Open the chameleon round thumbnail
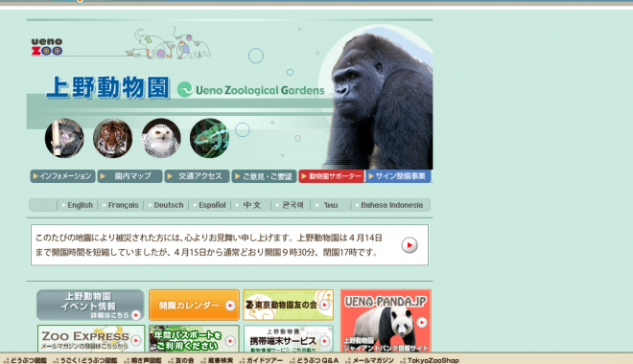 tap(209, 138)
